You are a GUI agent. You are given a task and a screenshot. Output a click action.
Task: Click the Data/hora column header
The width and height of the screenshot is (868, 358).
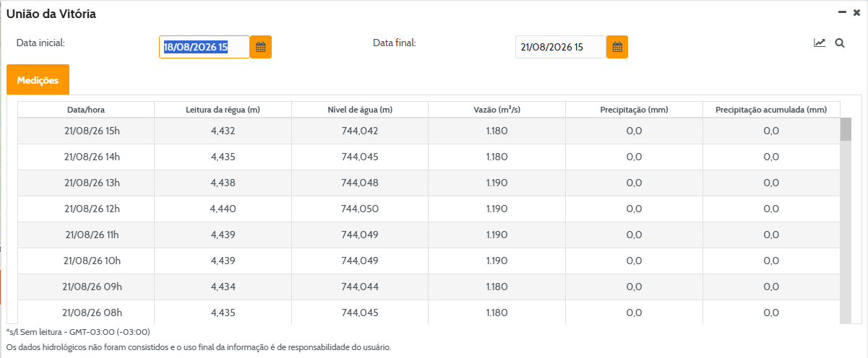click(x=86, y=110)
